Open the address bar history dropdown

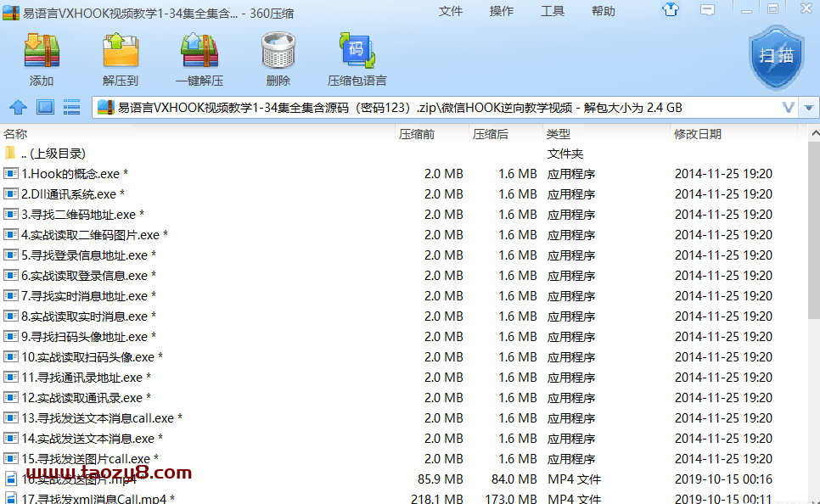pyautogui.click(x=789, y=107)
